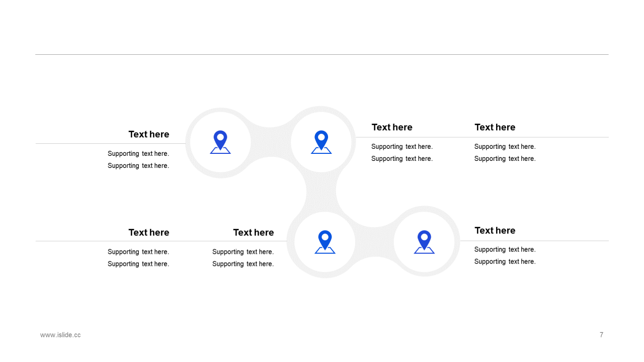Click the map pin icon in the lower-left circle
644x362 pixels.
tap(325, 242)
